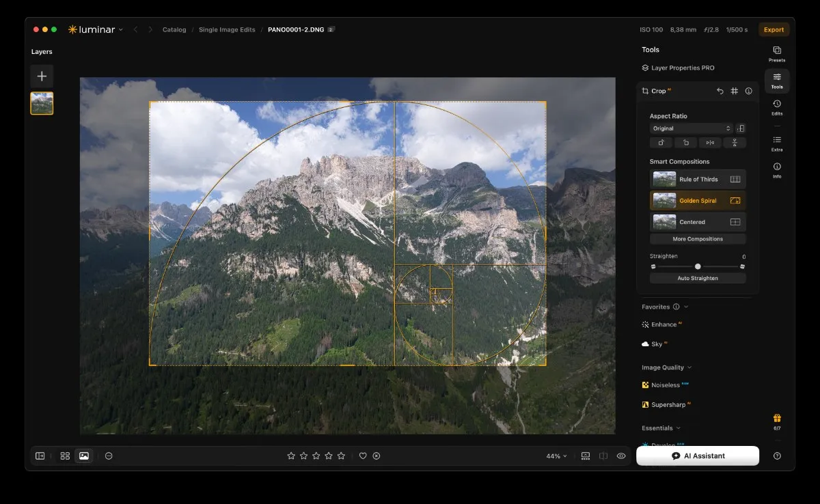Click the PANO0001-2.DNG file name
Screen dimensions: 820x504
(297, 29)
